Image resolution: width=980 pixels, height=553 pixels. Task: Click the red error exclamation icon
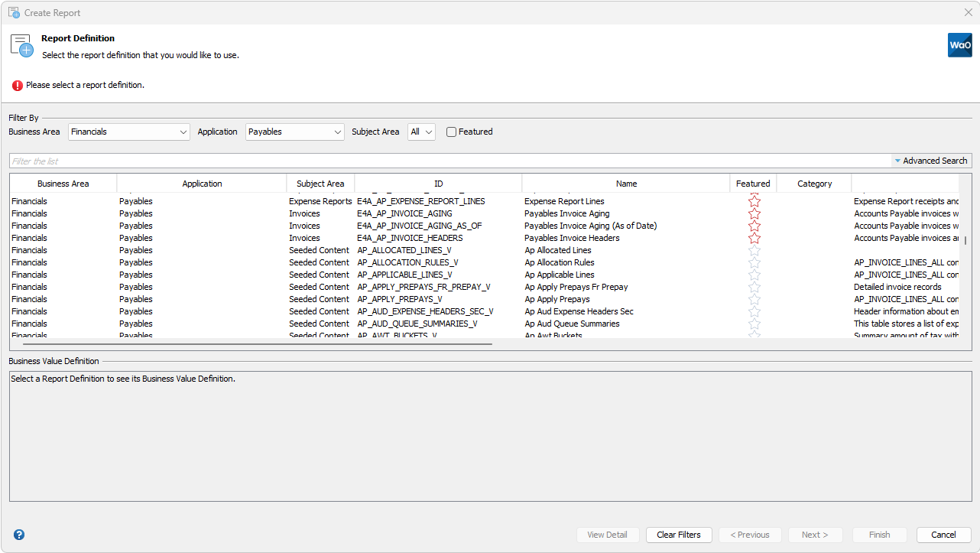[17, 85]
